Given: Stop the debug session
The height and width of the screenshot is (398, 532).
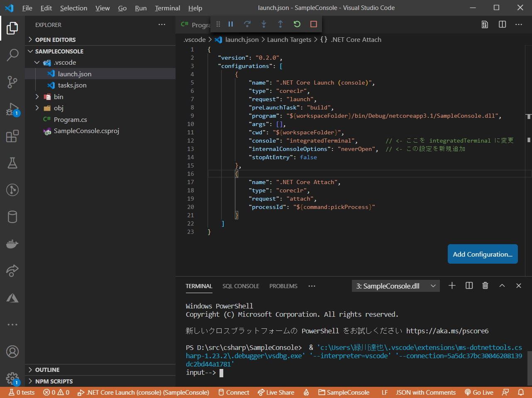Looking at the screenshot, I should [314, 24].
